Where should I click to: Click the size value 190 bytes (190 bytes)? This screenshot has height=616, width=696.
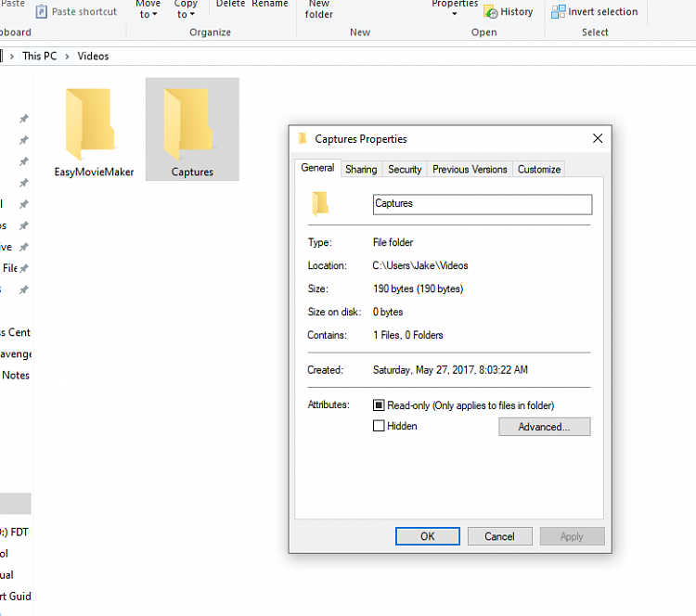(x=419, y=289)
